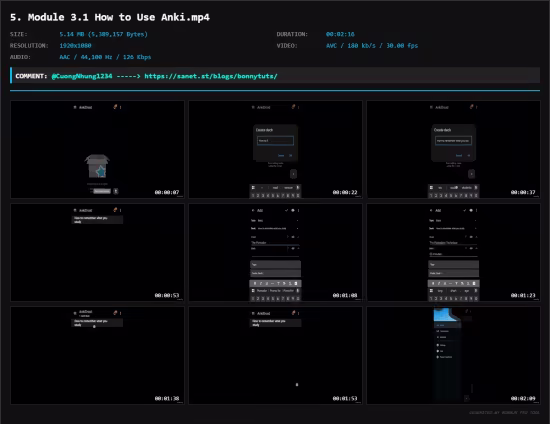Screen dimensions: 550x424
Task: Open the Type dropdown in the Add screen at 00:01:08
Action: coord(275,221)
